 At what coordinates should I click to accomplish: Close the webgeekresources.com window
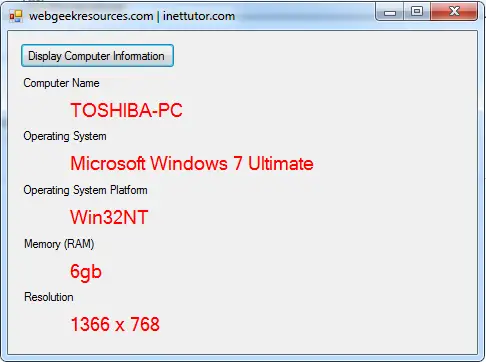coord(454,12)
